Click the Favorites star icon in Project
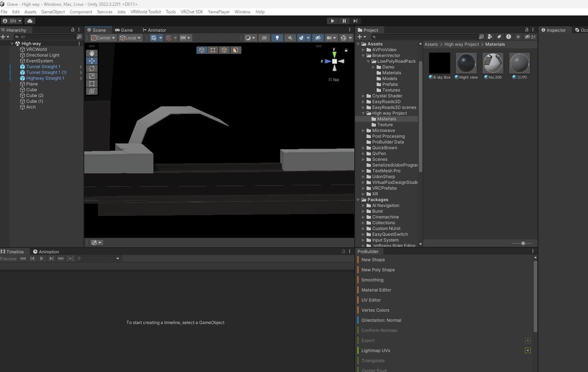This screenshot has height=372, width=588. (x=518, y=37)
